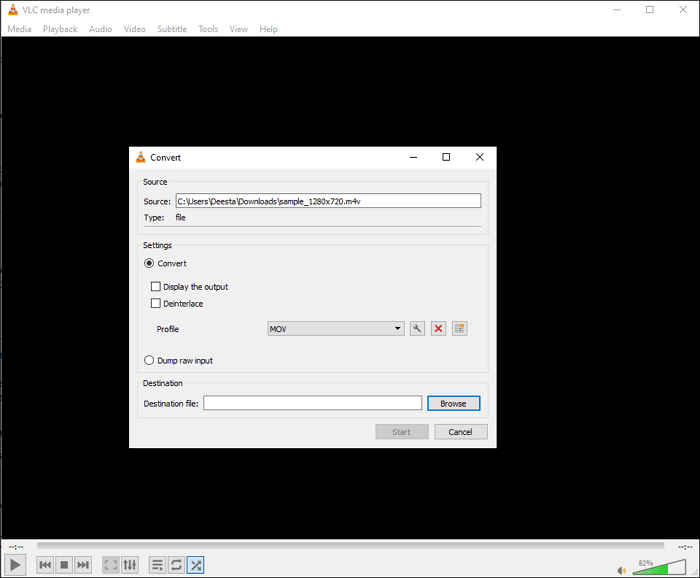Open the View menu
Image resolution: width=700 pixels, height=578 pixels.
238,29
